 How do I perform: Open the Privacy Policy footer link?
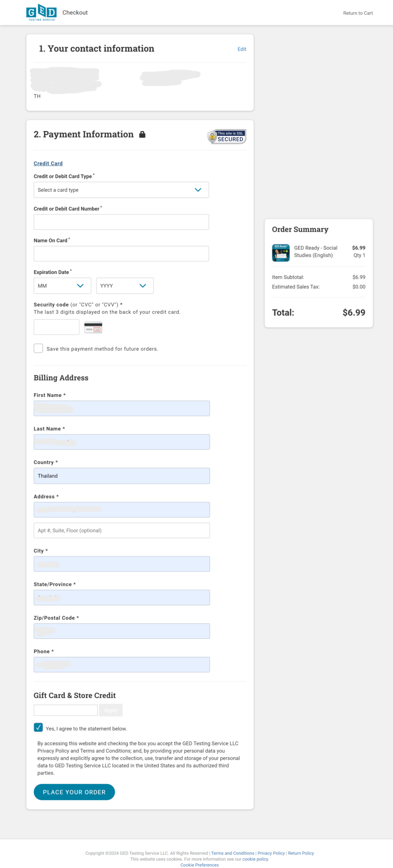(271, 853)
